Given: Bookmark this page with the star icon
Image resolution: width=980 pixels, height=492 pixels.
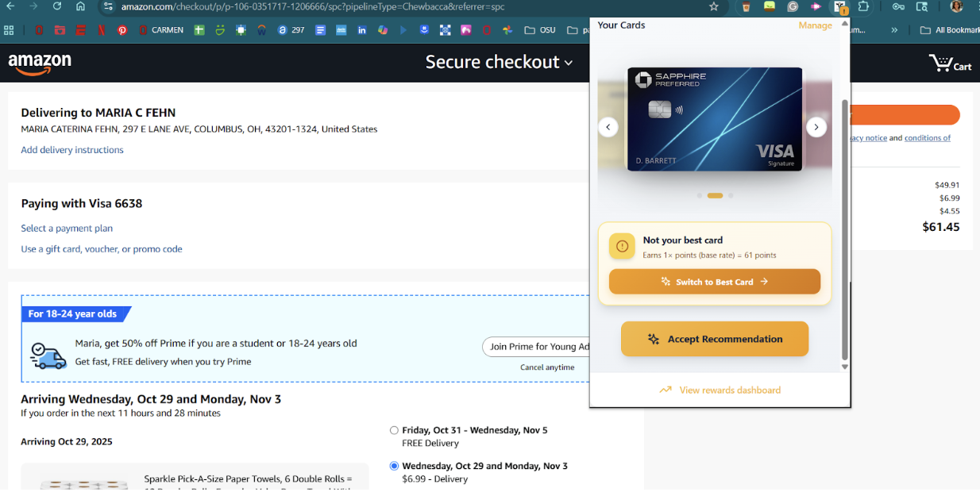Looking at the screenshot, I should click(x=713, y=6).
